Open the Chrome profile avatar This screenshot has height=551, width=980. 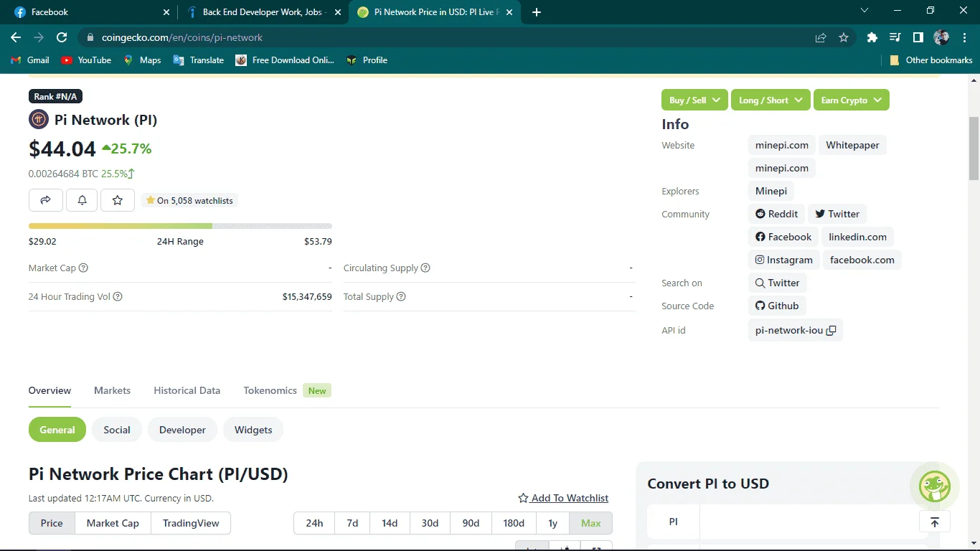[941, 37]
